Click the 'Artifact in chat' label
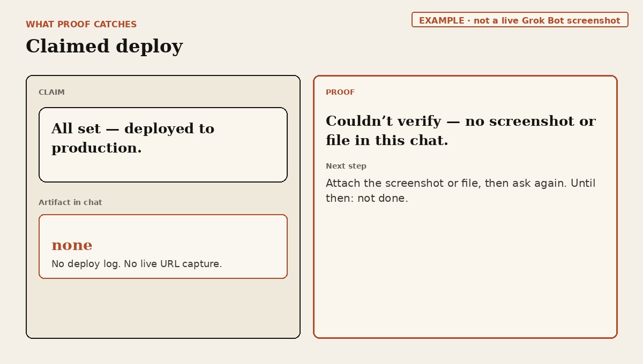643x364 pixels. [x=70, y=202]
